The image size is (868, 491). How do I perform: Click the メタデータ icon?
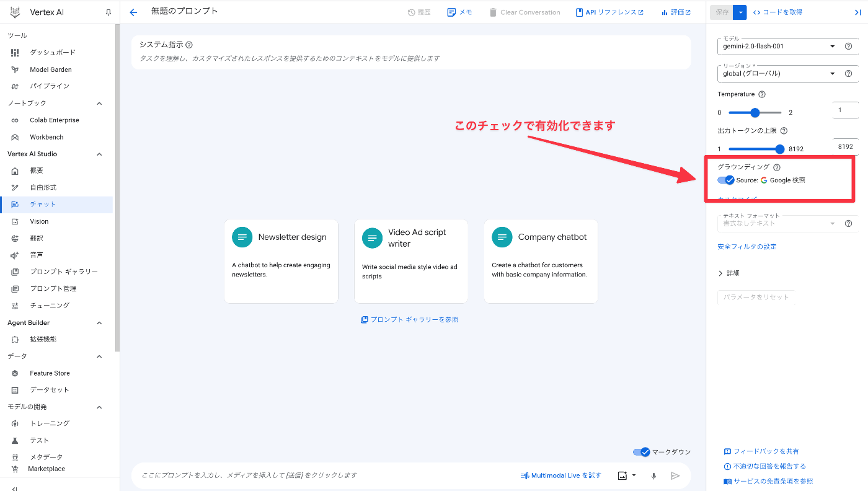click(15, 457)
